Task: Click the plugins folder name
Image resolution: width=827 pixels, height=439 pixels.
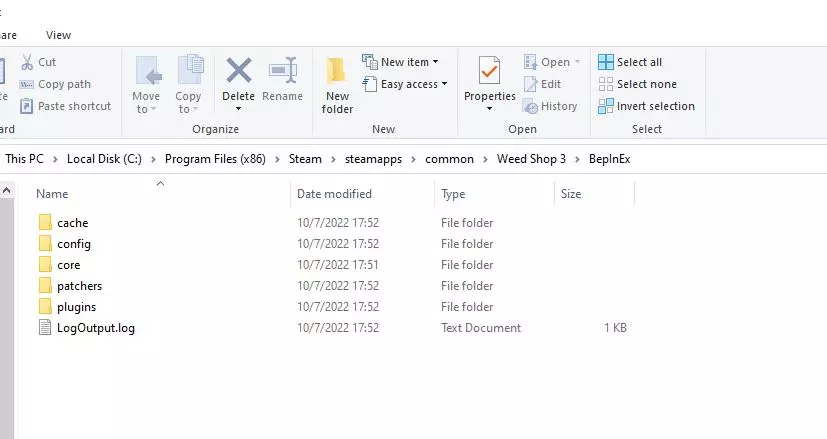Action: click(x=76, y=307)
